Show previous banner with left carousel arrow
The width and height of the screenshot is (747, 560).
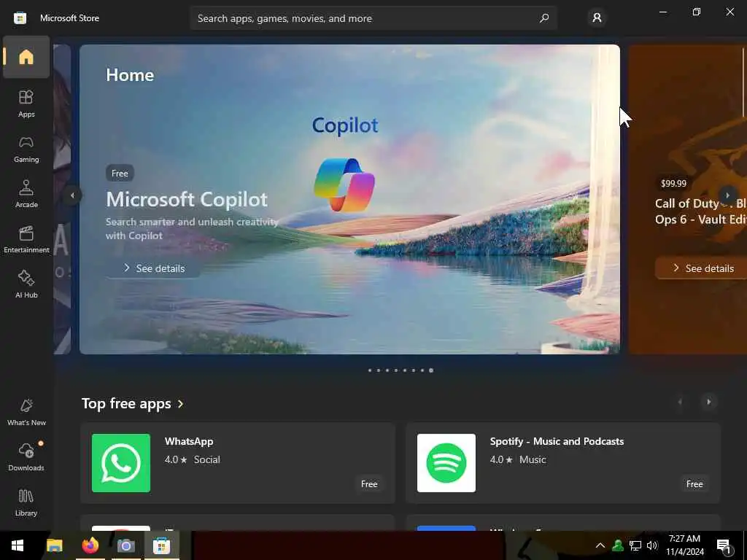(72, 195)
